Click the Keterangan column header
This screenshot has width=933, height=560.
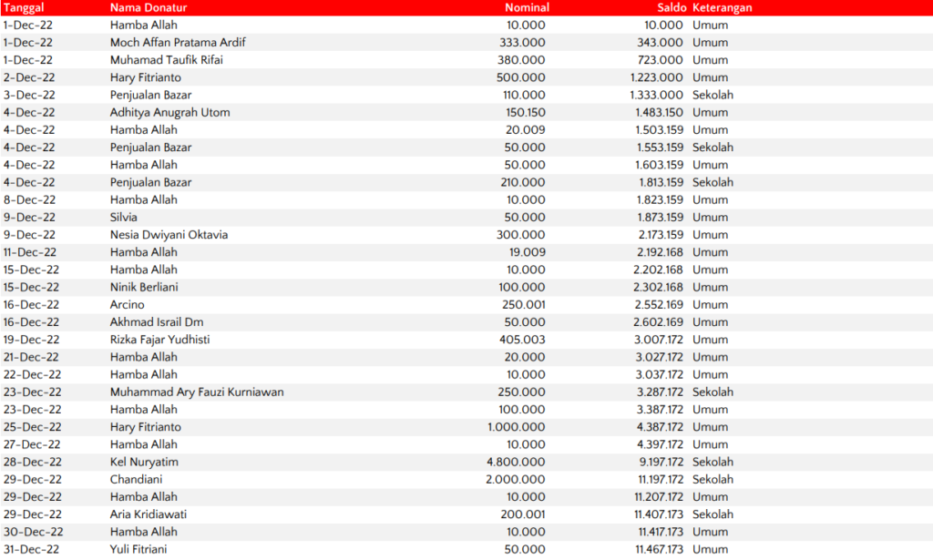pos(722,7)
